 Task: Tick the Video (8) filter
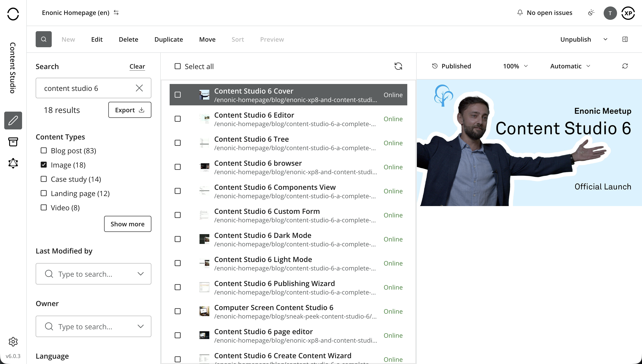(44, 207)
